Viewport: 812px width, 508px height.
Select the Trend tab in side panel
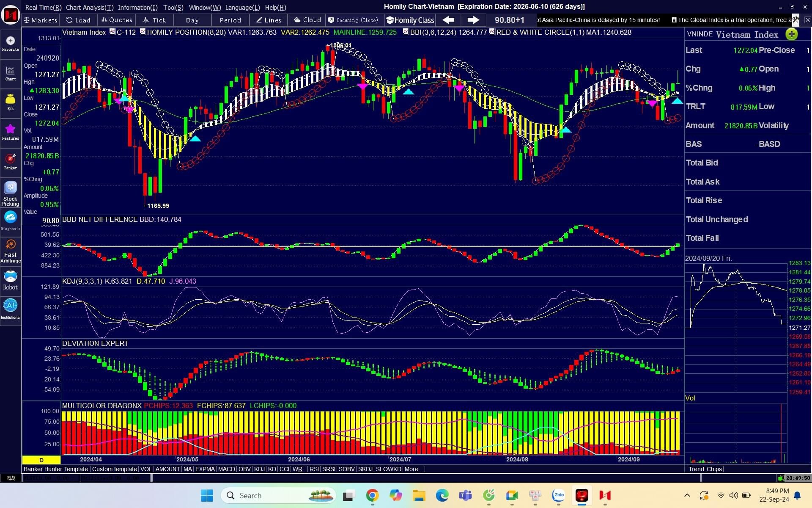[696, 469]
